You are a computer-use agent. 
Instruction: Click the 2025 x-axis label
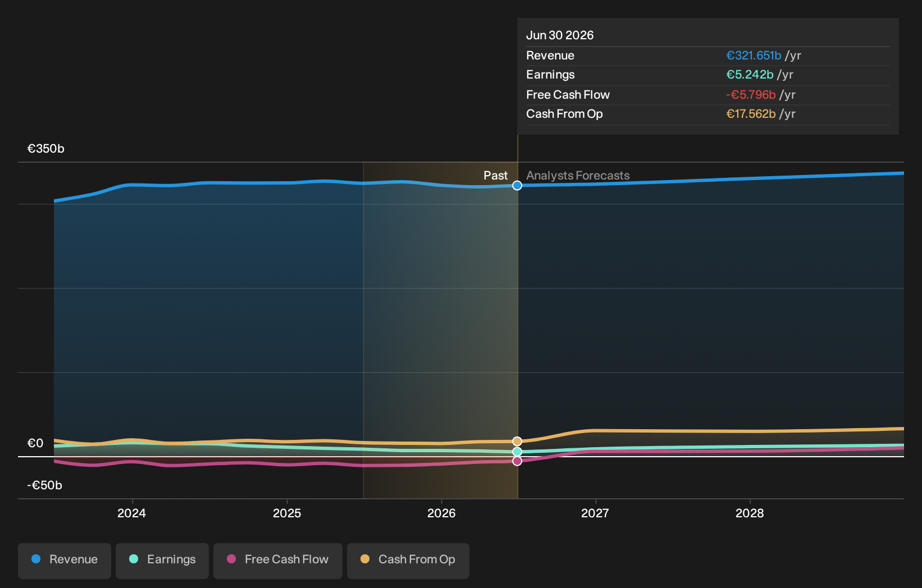[x=287, y=513]
